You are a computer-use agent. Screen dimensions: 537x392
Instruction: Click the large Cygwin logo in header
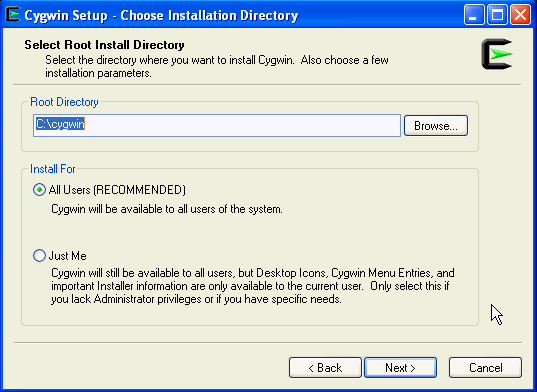(x=497, y=54)
